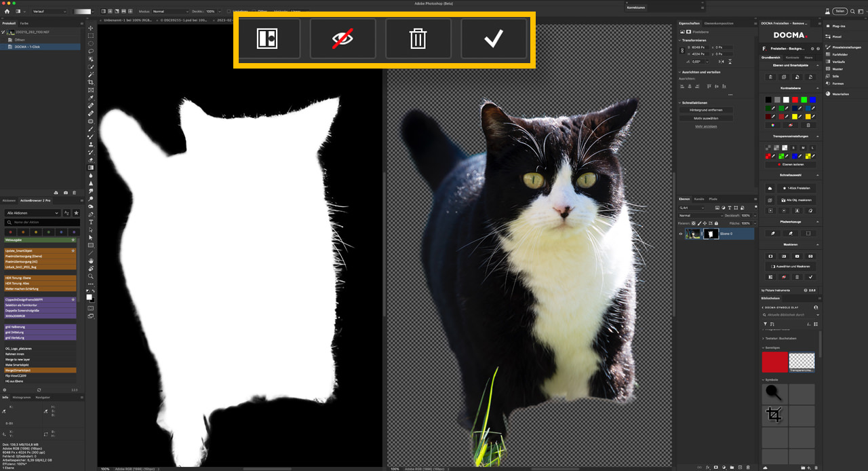Select the Crop tool in the toolbar
Viewport: 868px width, 471px height.
pyautogui.click(x=91, y=82)
